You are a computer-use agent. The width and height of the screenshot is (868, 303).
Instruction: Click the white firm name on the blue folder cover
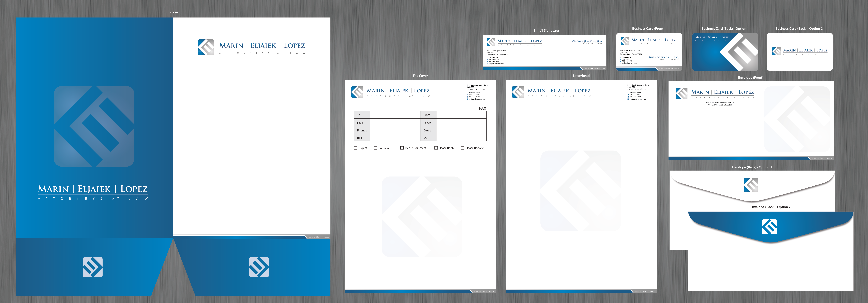click(x=93, y=189)
